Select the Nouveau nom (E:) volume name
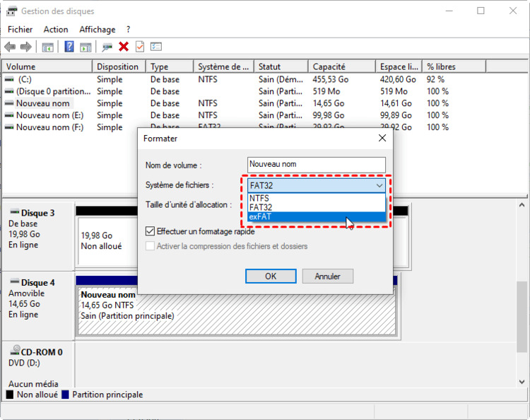The height and width of the screenshot is (420, 530). pyautogui.click(x=49, y=115)
